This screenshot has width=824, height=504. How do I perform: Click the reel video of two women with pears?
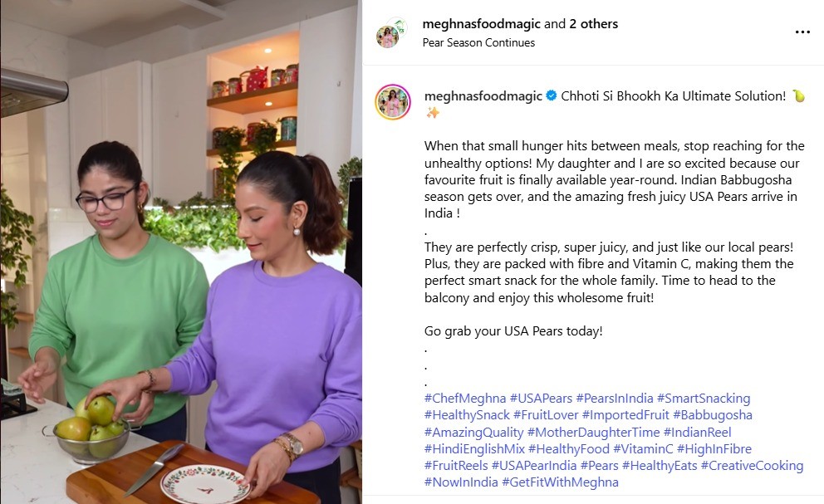[181, 252]
